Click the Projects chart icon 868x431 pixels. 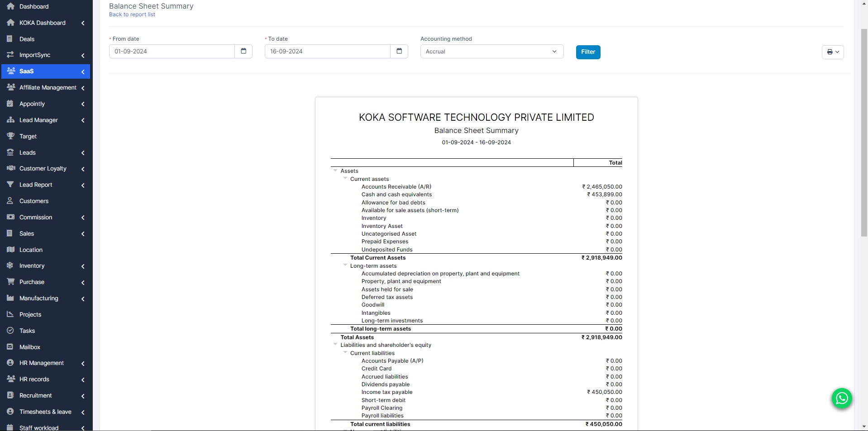click(x=10, y=314)
